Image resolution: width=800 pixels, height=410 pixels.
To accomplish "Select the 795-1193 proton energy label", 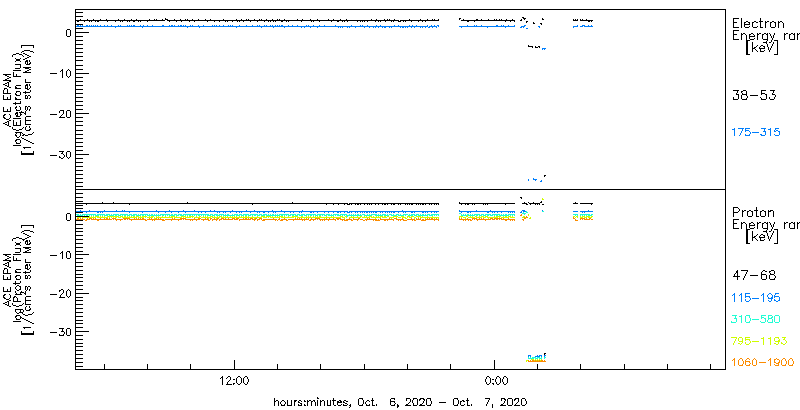I will coord(759,341).
